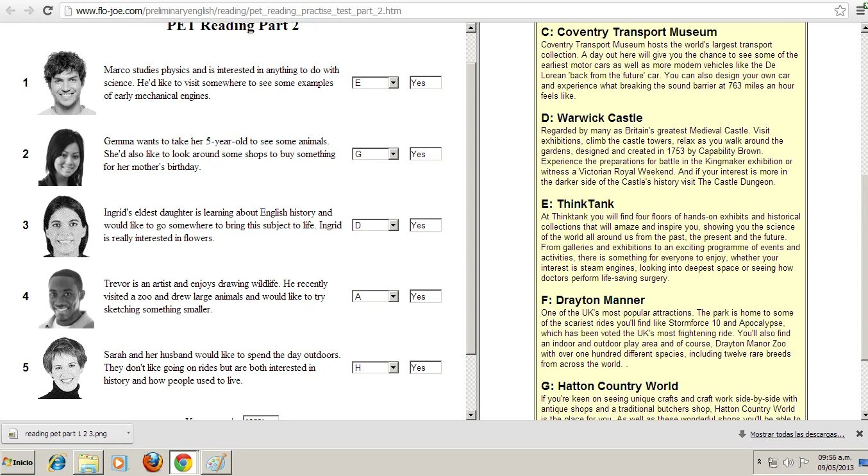Reload the page with the refresh icon
Viewport: 868px width, 476px height.
[x=47, y=10]
